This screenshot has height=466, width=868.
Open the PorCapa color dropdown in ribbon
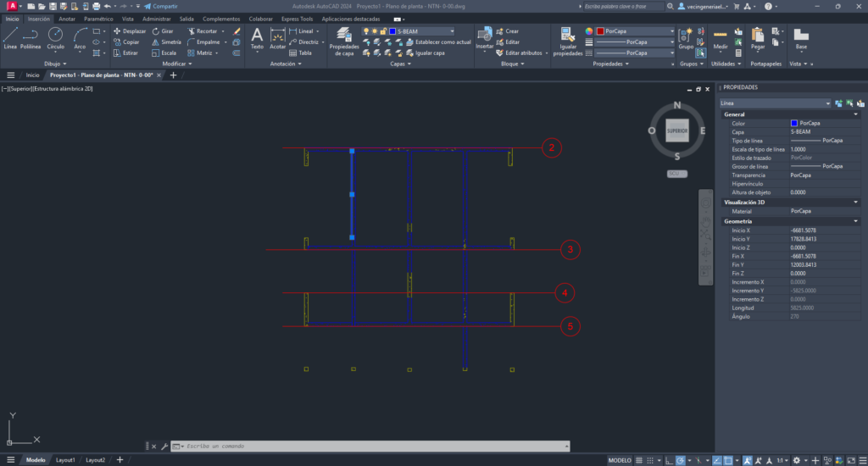click(x=671, y=31)
